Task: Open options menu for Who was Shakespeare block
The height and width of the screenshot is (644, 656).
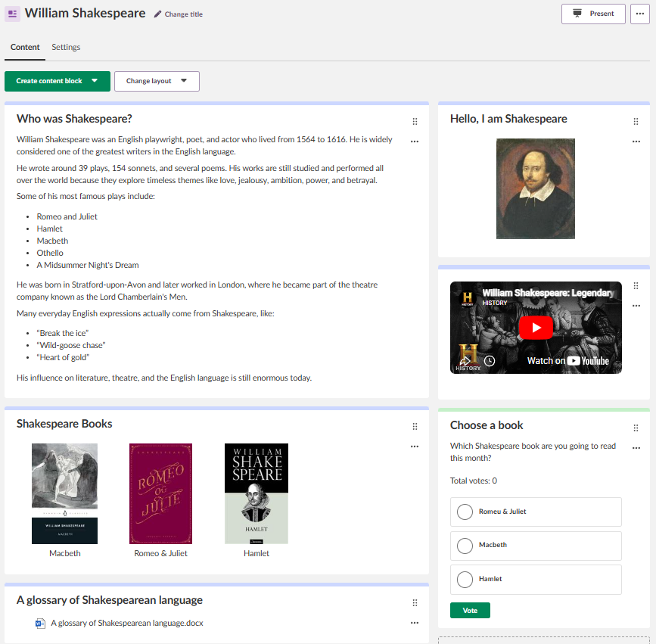Action: 415,142
